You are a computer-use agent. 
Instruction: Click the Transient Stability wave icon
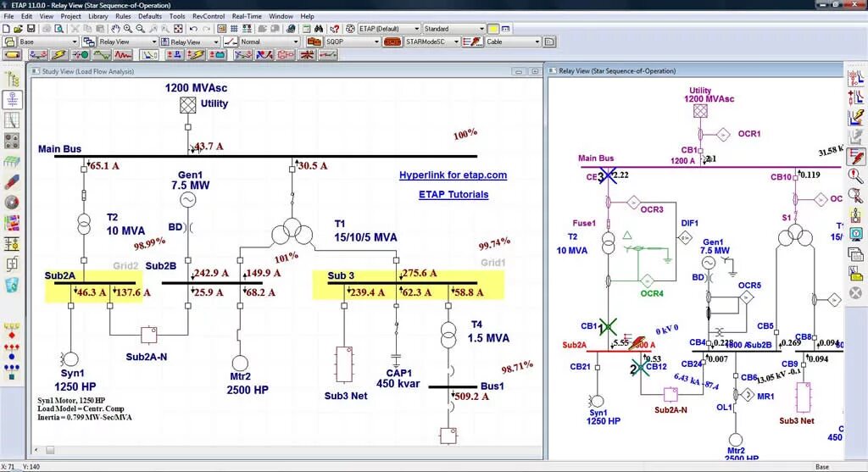(x=123, y=55)
